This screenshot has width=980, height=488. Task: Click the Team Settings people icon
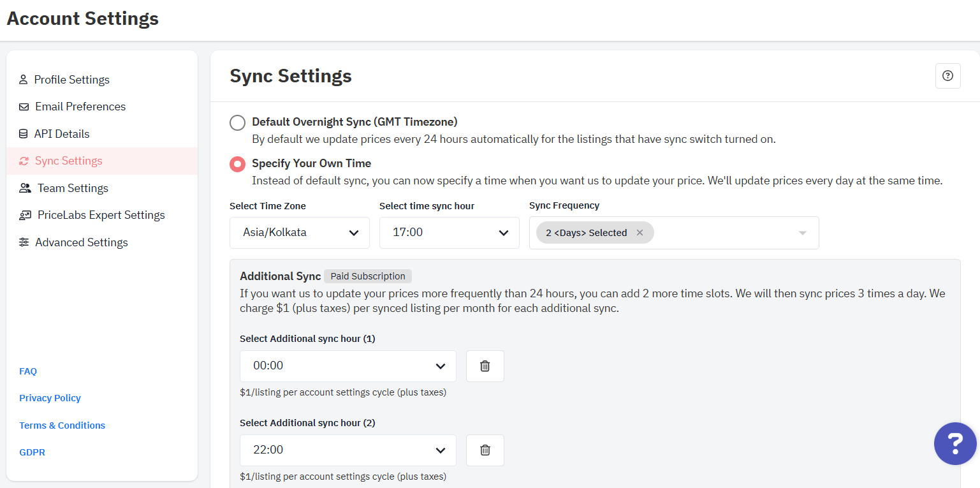pos(25,188)
